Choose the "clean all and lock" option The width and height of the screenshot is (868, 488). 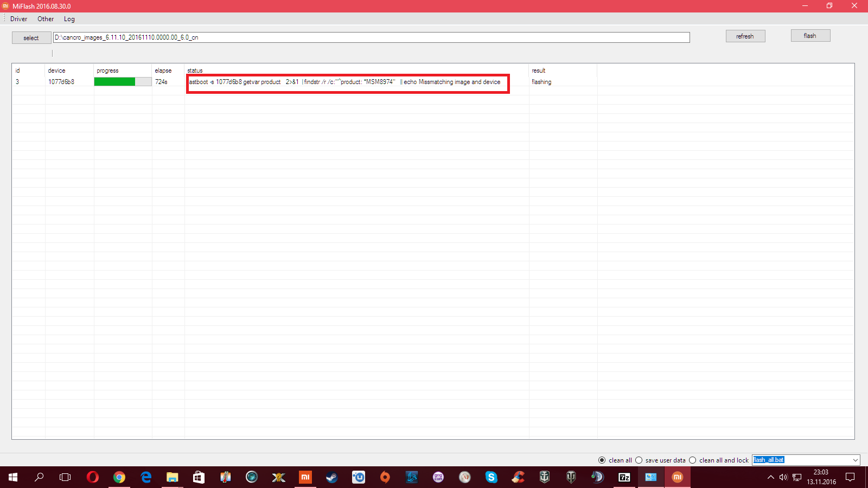click(x=693, y=460)
